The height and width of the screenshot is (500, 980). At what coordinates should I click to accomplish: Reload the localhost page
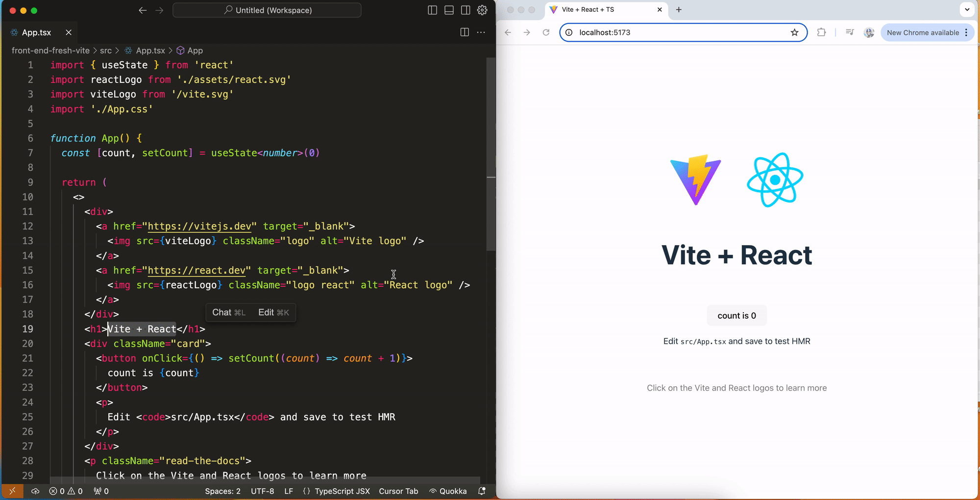(546, 32)
